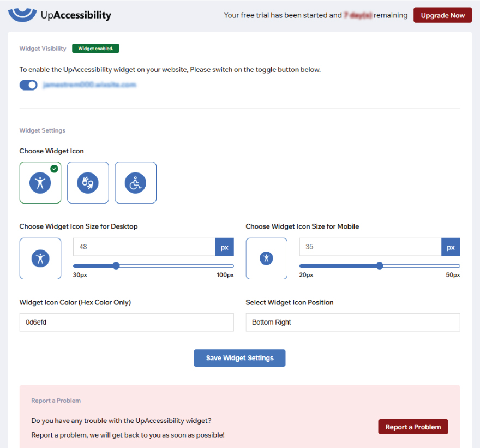Click the Report a Problem button
This screenshot has height=448, width=480.
point(413,427)
